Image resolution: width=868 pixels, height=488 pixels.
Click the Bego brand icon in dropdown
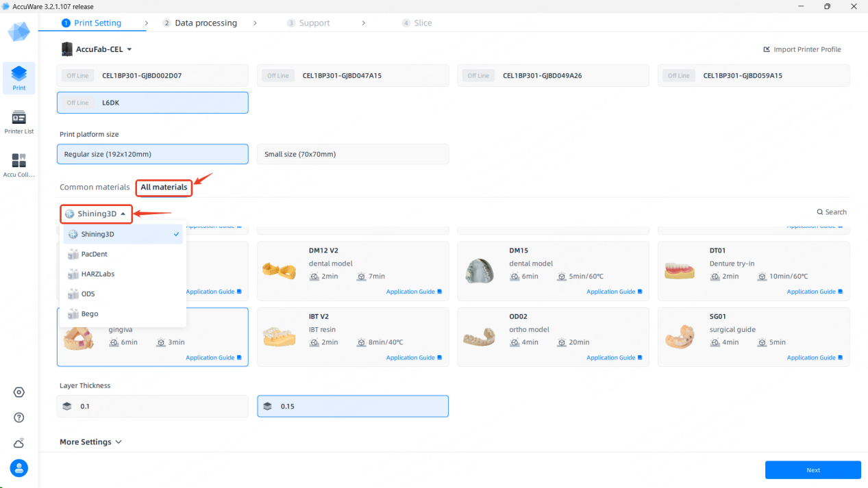(73, 313)
